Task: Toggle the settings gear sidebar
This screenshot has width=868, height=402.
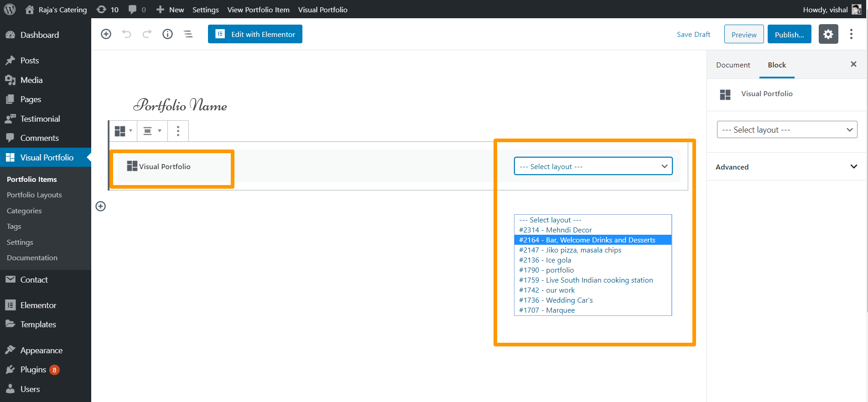Action: [x=828, y=34]
